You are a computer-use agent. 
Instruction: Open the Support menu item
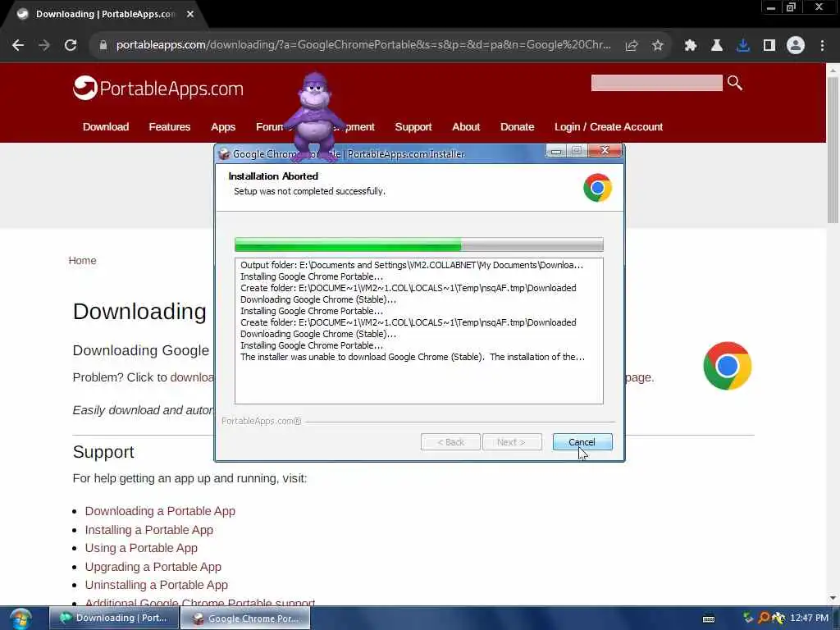413,127
